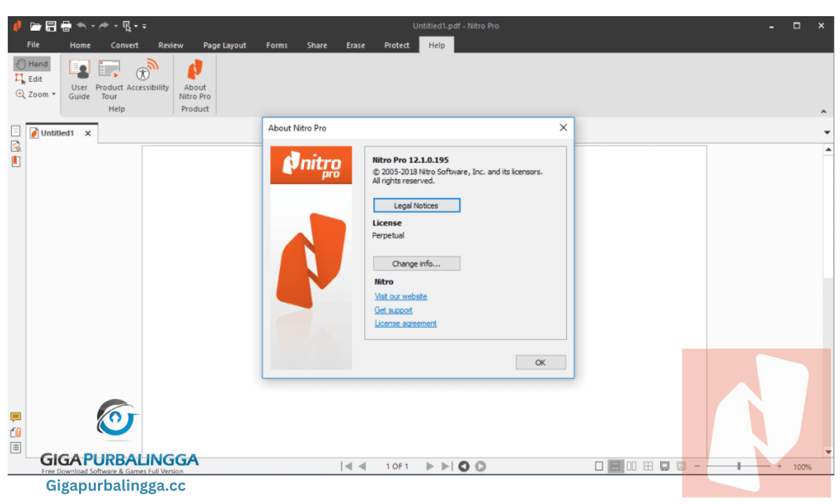Click the zoom slider handle
The height and width of the screenshot is (504, 840).
click(739, 466)
